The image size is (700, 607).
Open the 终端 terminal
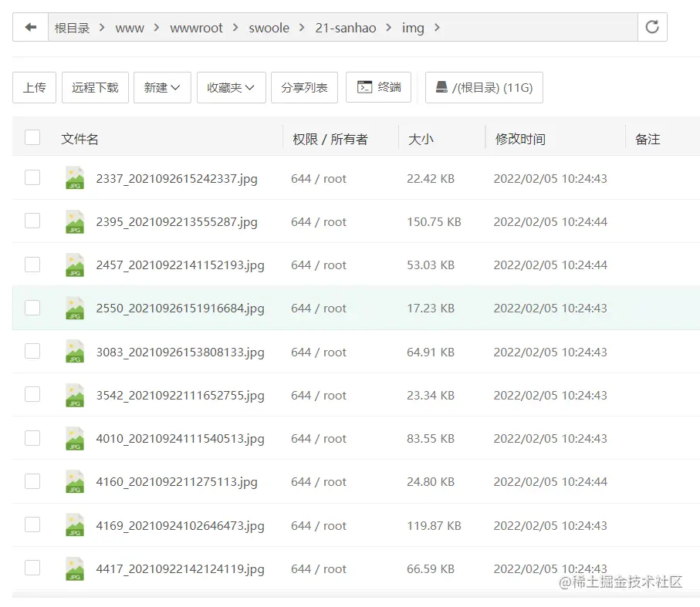coord(379,87)
